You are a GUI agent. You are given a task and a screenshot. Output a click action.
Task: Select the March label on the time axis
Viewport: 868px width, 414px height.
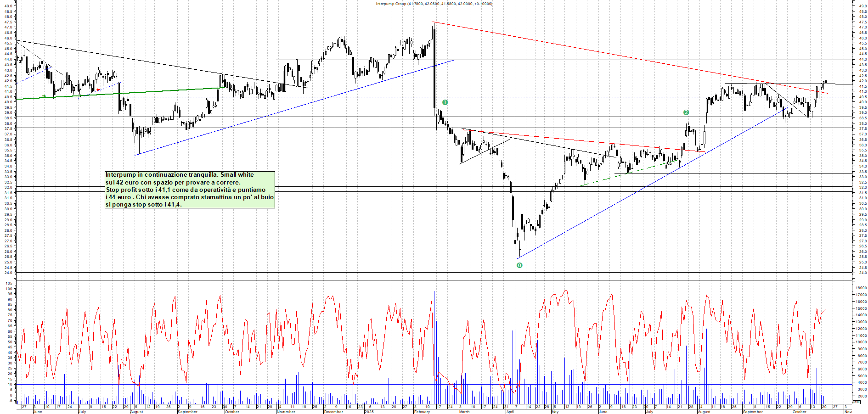(464, 412)
